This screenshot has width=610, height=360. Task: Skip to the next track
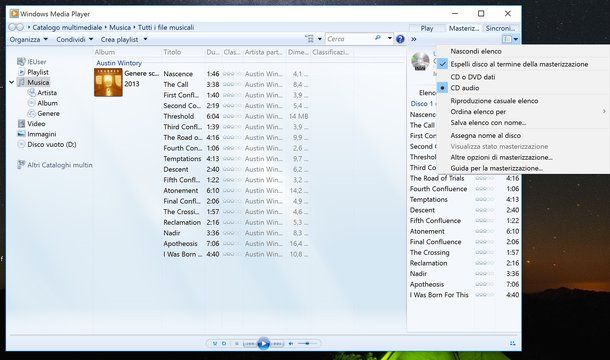(277, 344)
